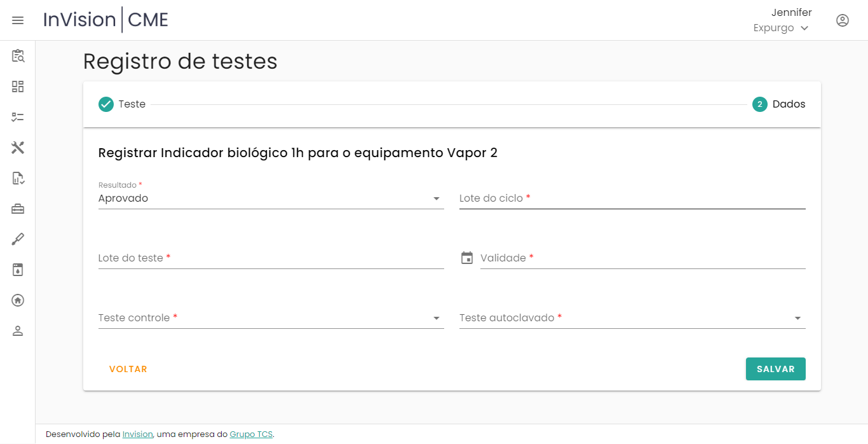Image resolution: width=868 pixels, height=444 pixels.
Task: Click the SALVAR button
Action: 775,369
